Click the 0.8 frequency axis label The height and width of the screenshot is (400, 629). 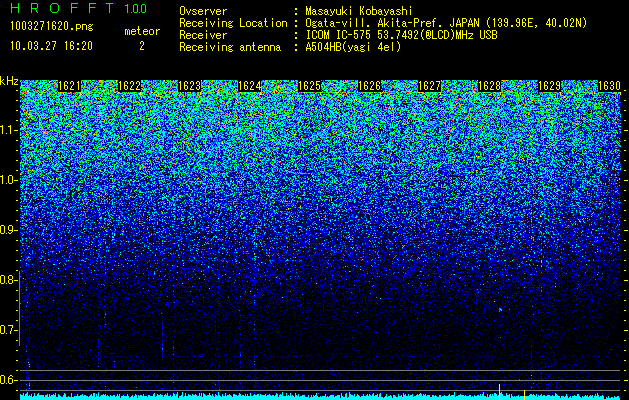8,280
